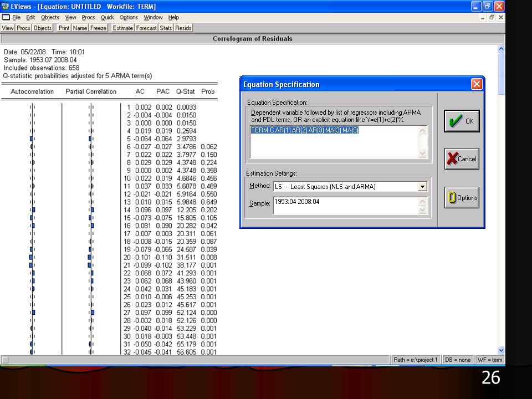Expand the Method dropdown
Image resolution: width=532 pixels, height=399 pixels.
[422, 187]
